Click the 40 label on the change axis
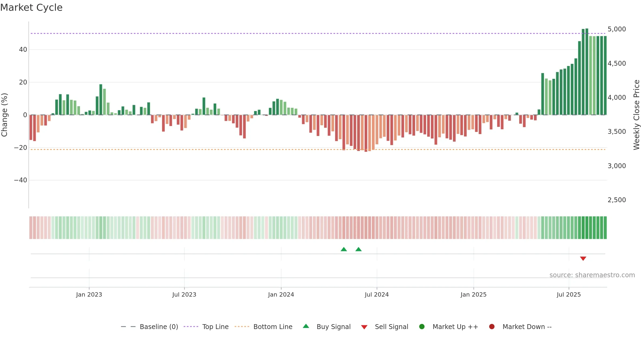This screenshot has width=644, height=362. pyautogui.click(x=23, y=49)
